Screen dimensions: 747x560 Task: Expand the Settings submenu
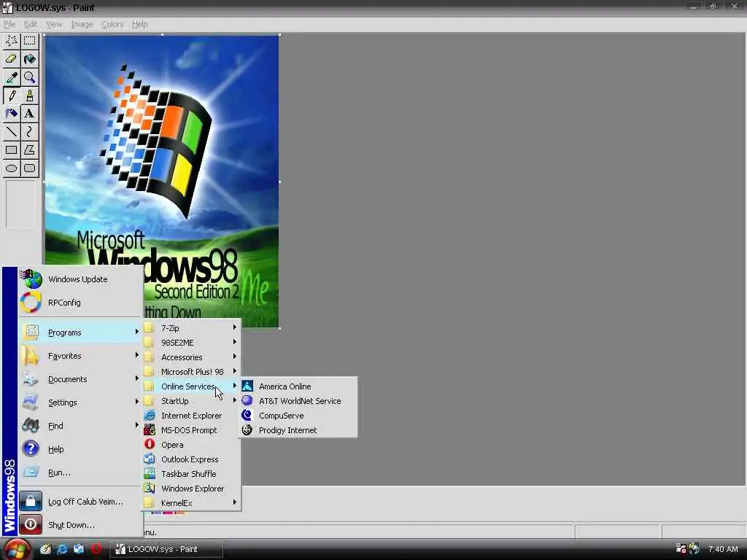click(80, 402)
